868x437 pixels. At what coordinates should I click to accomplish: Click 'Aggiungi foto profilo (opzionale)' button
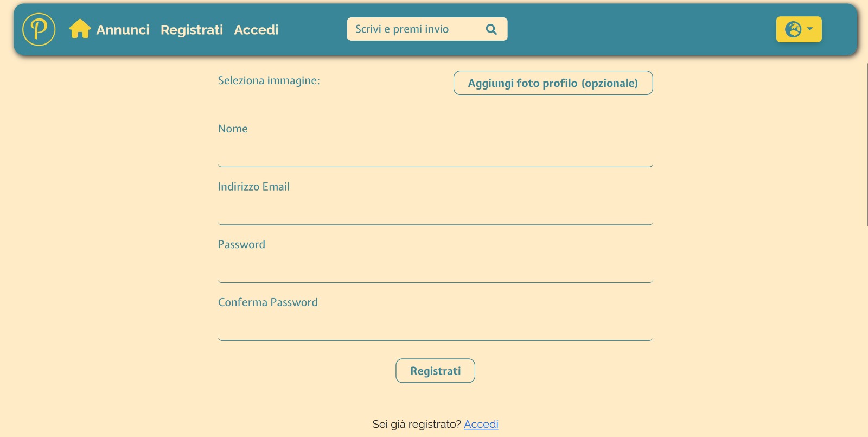coord(553,83)
